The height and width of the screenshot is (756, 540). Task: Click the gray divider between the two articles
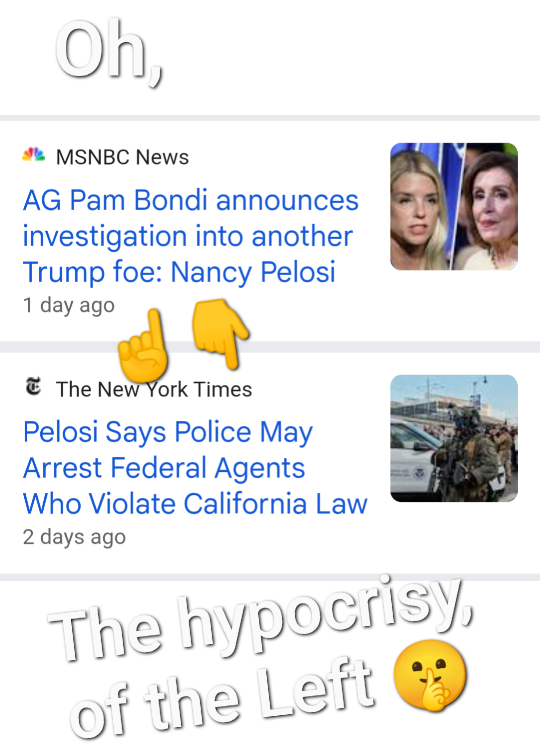point(350,347)
